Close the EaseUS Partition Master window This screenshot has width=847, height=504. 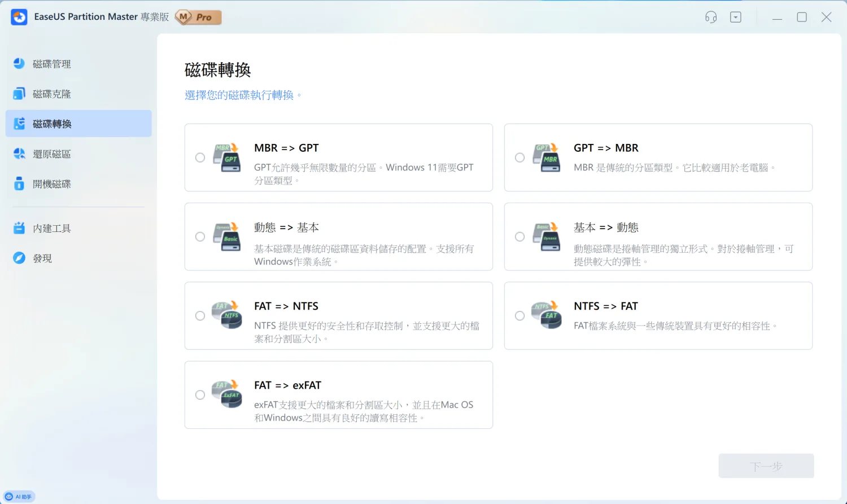coord(826,17)
